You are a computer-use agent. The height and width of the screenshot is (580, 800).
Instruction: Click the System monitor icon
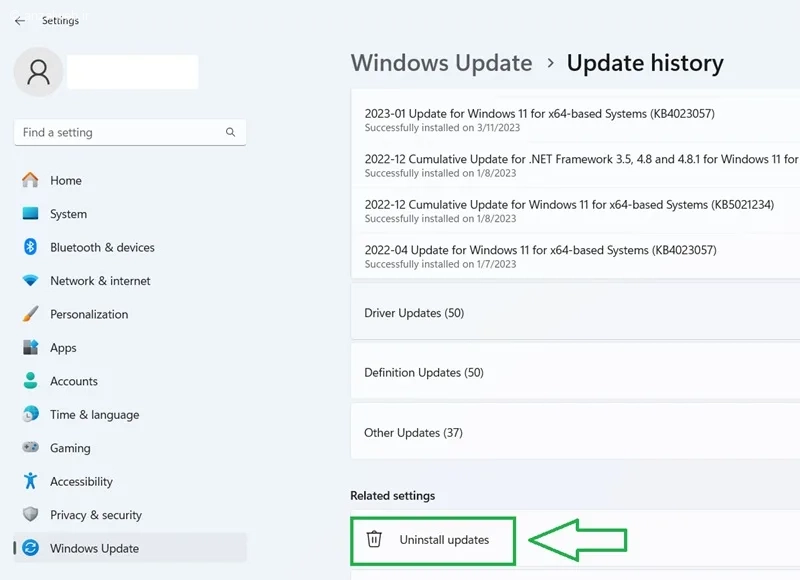point(30,213)
